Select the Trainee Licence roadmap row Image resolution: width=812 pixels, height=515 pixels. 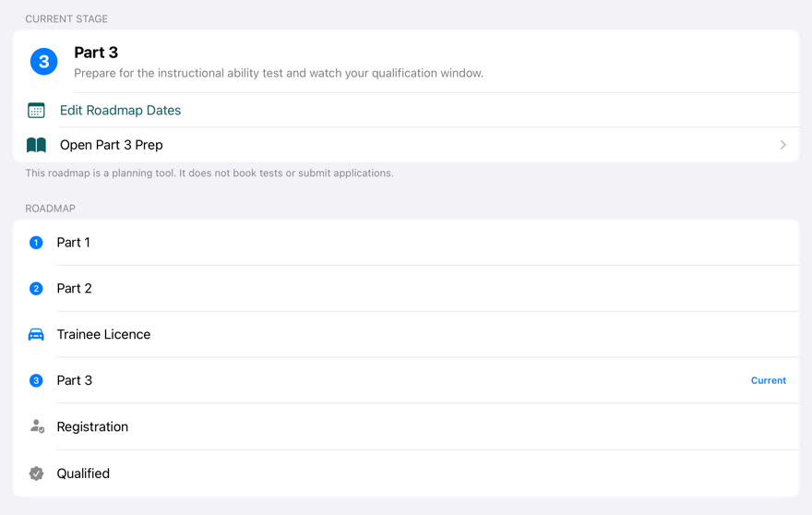406,335
